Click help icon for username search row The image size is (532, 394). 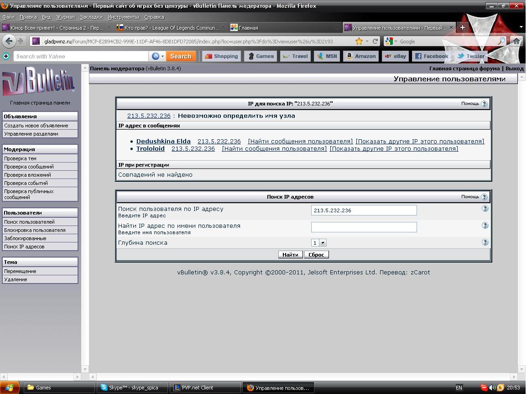[x=485, y=226]
